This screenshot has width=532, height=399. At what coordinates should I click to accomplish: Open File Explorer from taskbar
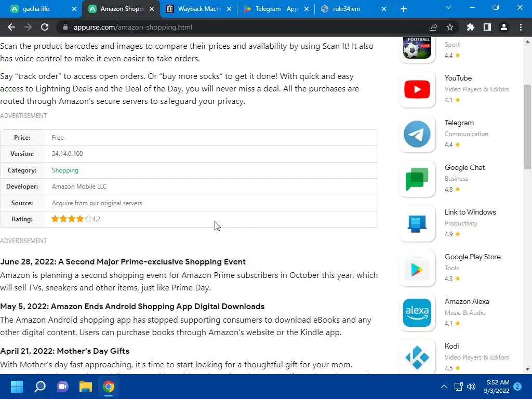pyautogui.click(x=86, y=387)
